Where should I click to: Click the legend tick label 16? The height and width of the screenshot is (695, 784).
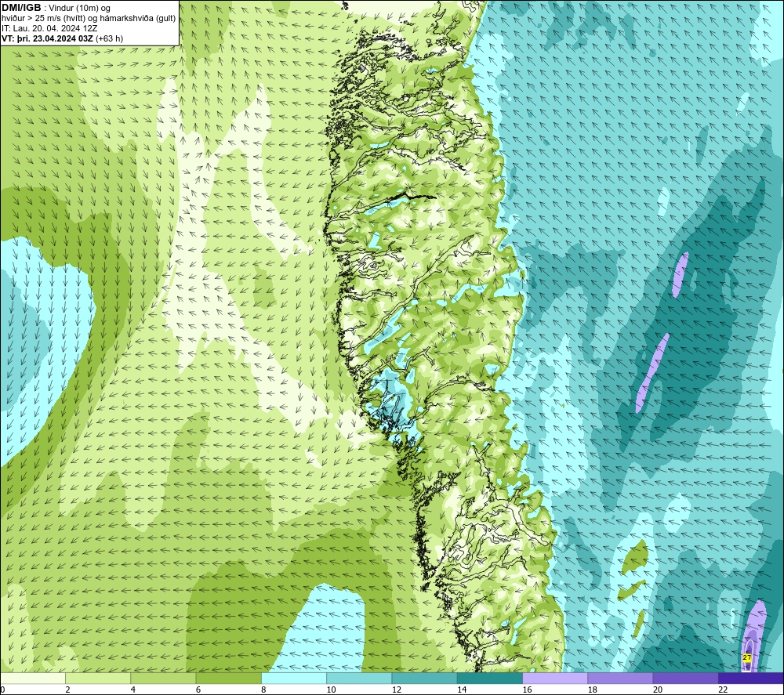527,690
